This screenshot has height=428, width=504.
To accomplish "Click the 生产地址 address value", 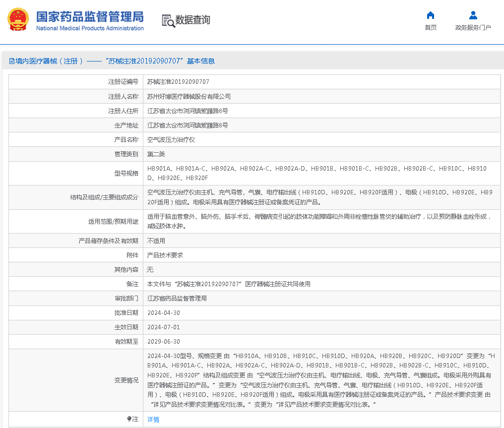I will pyautogui.click(x=188, y=125).
